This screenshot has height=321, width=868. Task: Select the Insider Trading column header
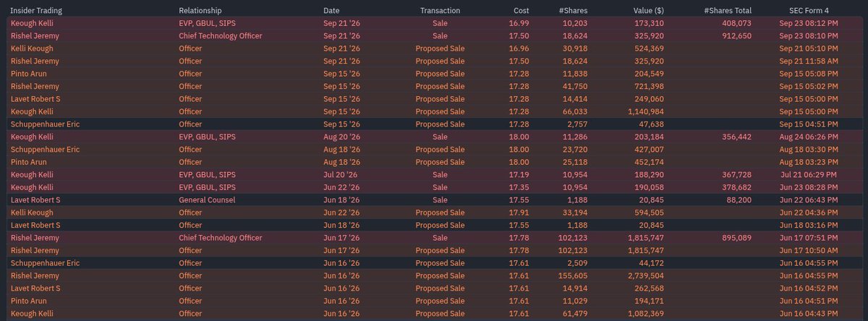(x=35, y=10)
